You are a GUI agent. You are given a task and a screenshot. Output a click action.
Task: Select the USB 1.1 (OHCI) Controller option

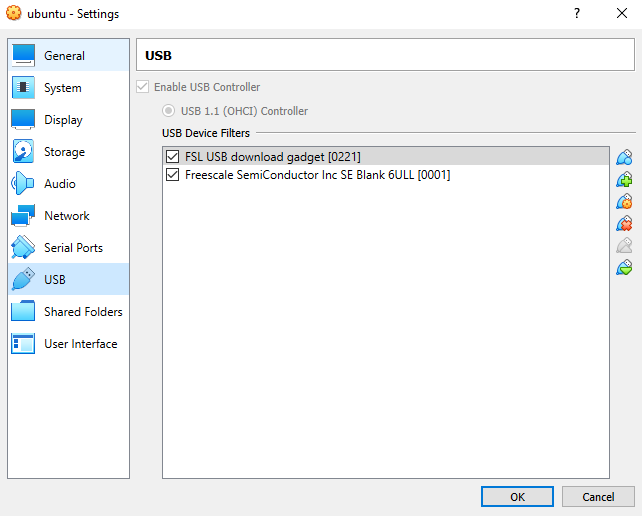pos(169,111)
